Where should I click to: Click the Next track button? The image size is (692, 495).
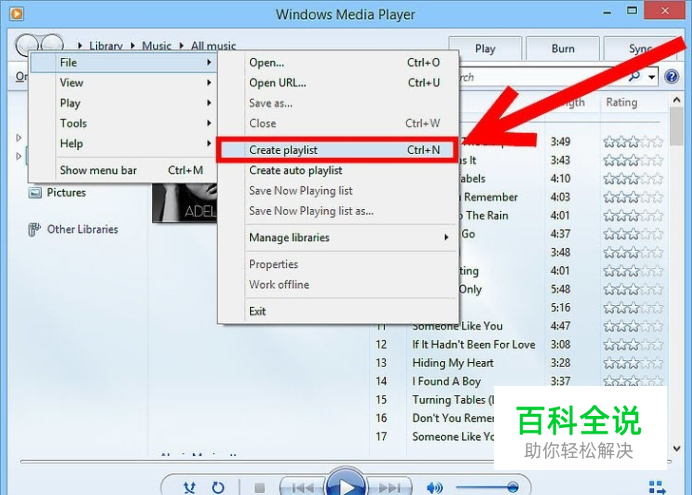pos(389,487)
